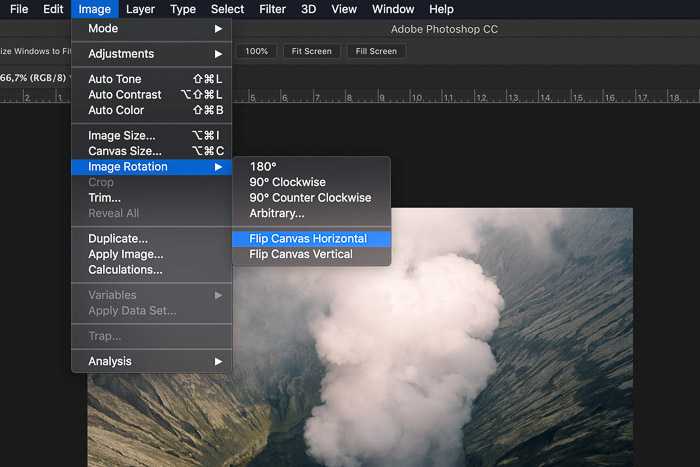Open the Filter menu

click(x=272, y=9)
